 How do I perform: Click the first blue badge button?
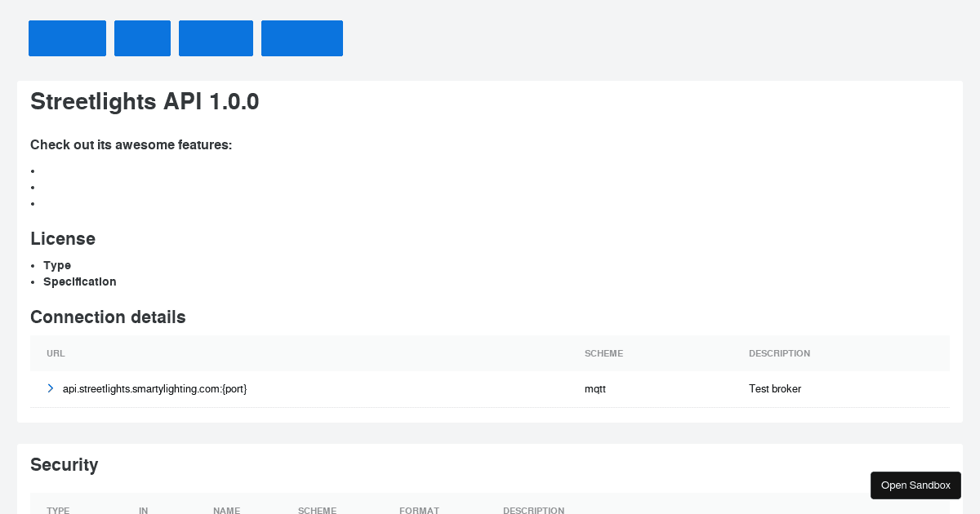pos(67,38)
